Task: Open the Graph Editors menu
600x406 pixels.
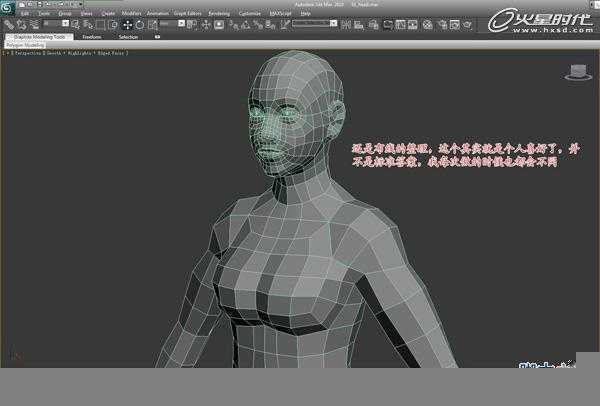Action: (x=188, y=13)
